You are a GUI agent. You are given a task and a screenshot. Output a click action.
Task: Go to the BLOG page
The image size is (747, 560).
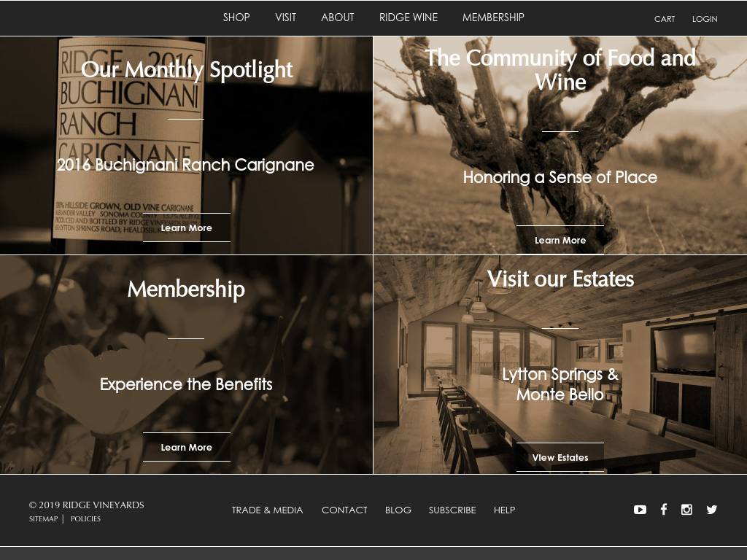tap(398, 510)
